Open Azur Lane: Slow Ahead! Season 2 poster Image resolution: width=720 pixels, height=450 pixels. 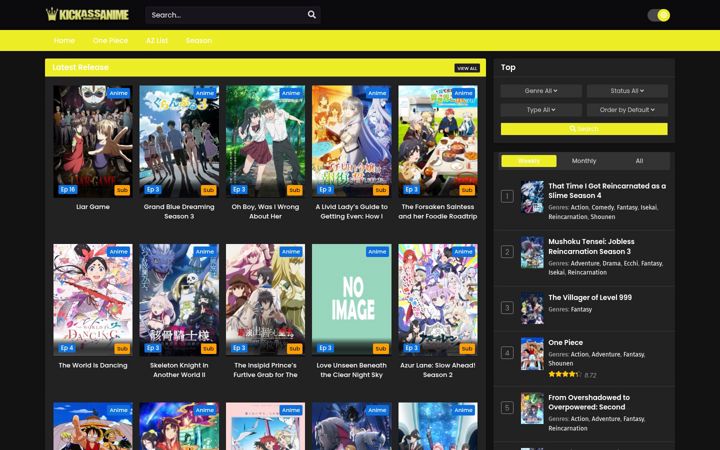438,299
